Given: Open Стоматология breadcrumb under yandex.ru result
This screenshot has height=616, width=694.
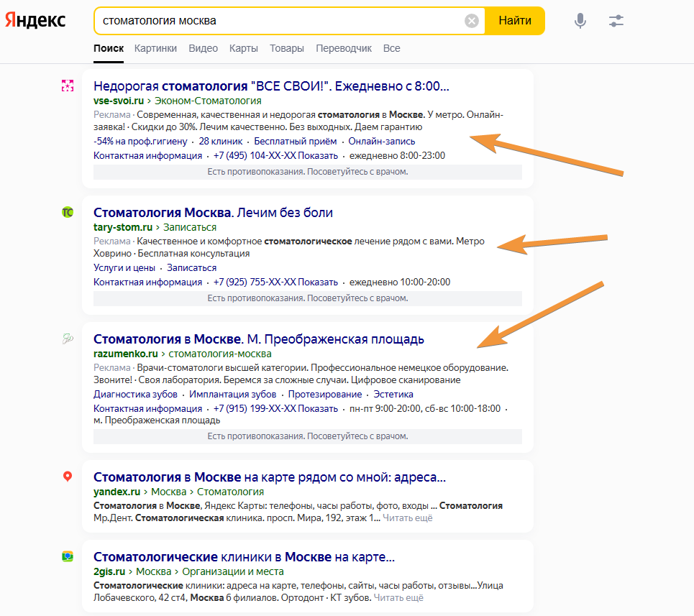Looking at the screenshot, I should (230, 492).
